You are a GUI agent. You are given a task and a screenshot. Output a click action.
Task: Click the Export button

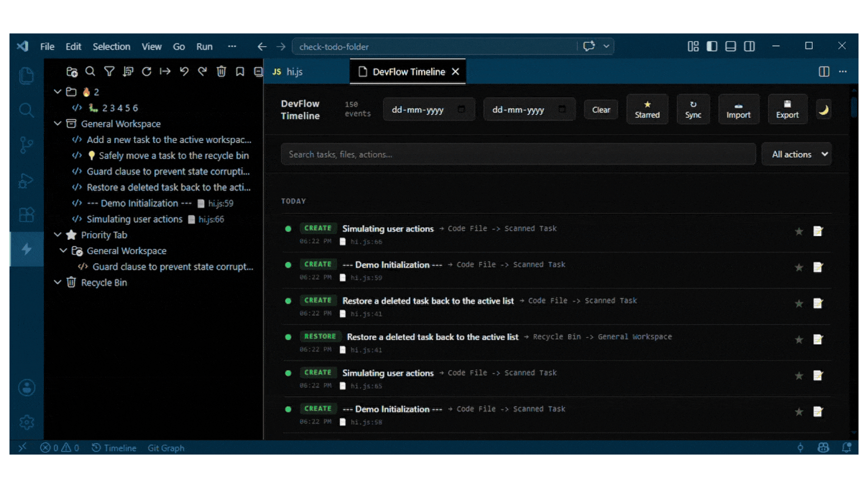tap(787, 109)
